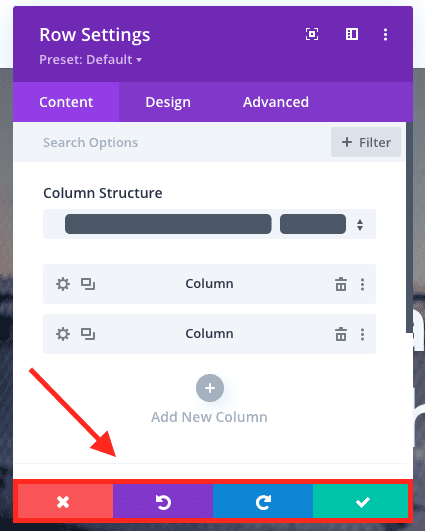
Task: Open the three-dot menu in Row Settings header
Action: pos(385,35)
